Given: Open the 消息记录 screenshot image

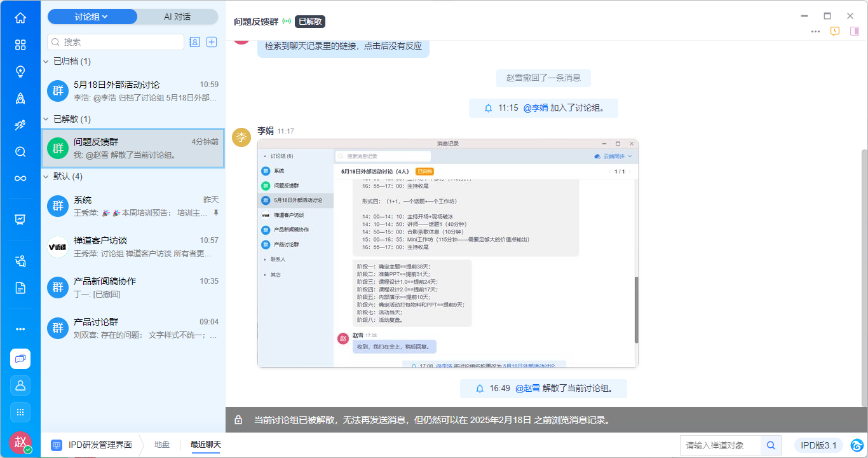Looking at the screenshot, I should coord(448,253).
